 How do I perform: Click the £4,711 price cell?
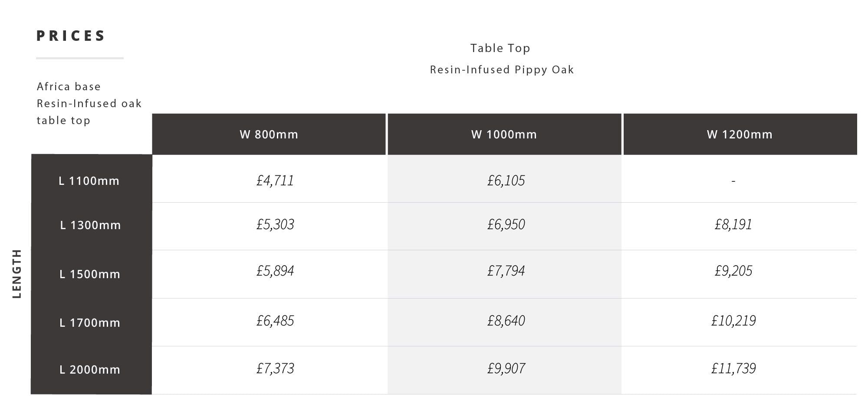coord(275,181)
